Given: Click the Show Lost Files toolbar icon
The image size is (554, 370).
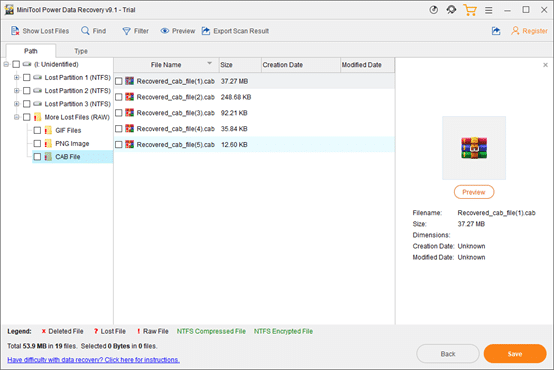Looking at the screenshot, I should click(x=15, y=31).
